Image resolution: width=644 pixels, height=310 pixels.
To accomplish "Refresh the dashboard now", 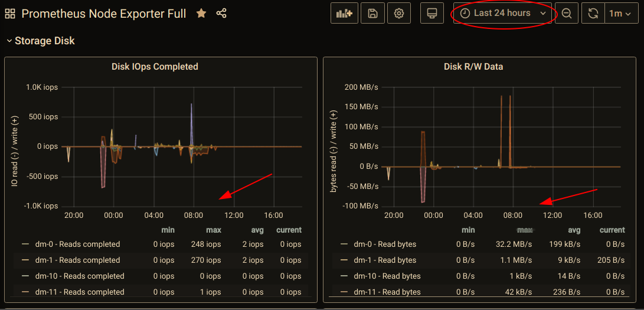I will [x=593, y=14].
